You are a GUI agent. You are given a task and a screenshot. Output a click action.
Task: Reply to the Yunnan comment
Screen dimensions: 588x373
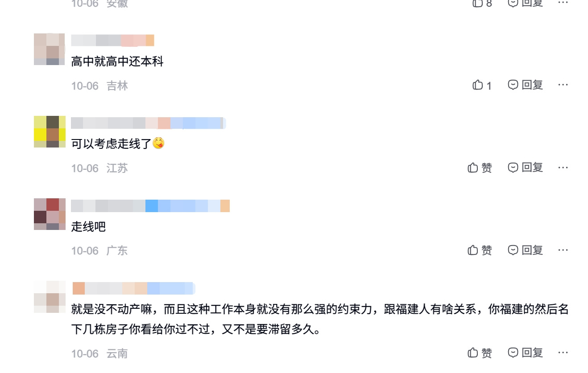tap(526, 353)
